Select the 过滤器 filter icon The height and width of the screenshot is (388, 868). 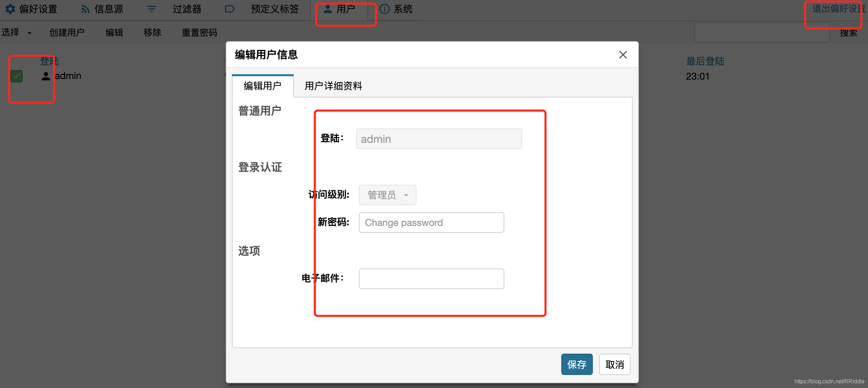point(151,9)
